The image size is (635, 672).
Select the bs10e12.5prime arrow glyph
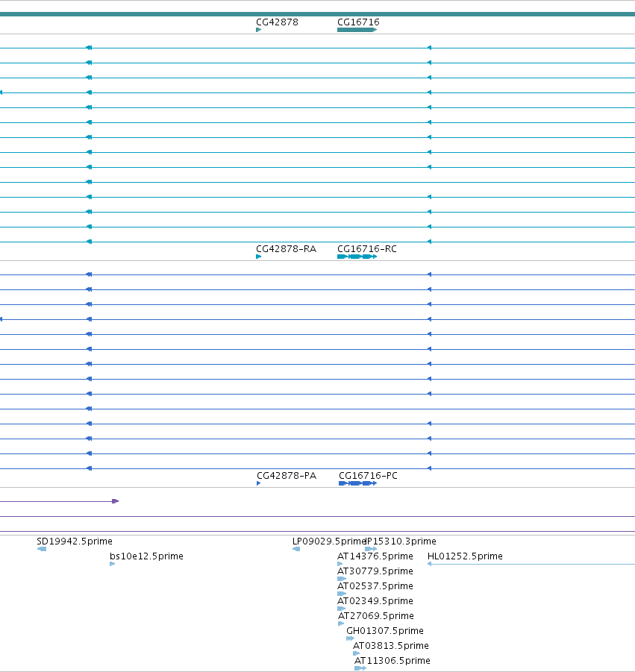[113, 564]
